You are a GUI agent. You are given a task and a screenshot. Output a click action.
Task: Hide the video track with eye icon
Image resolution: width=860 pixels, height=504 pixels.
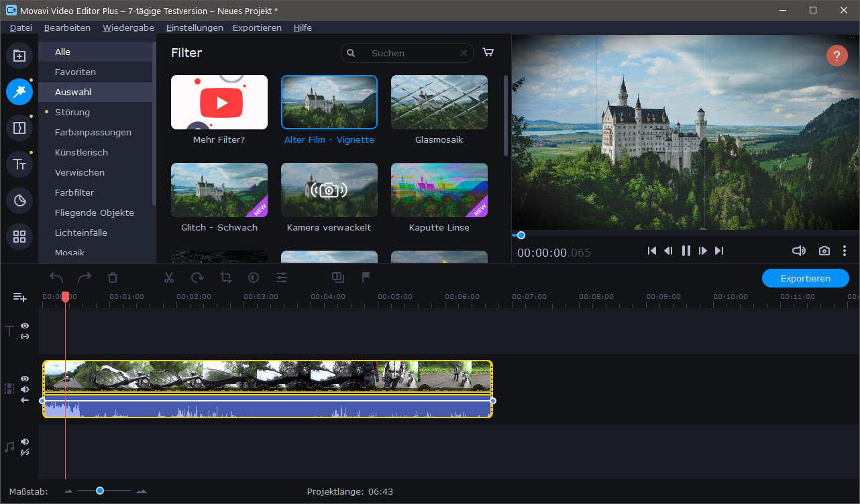25,379
